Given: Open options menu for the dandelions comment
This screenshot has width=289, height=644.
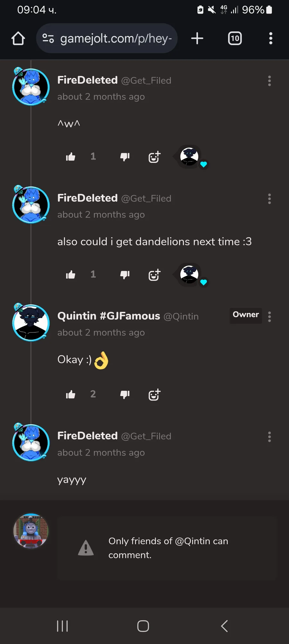Looking at the screenshot, I should tap(269, 199).
